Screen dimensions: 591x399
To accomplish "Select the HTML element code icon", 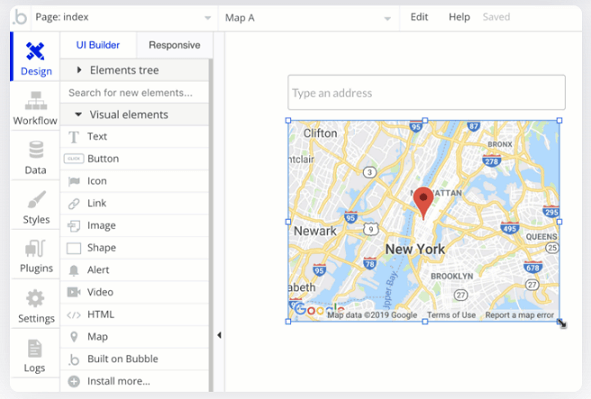I will point(73,315).
